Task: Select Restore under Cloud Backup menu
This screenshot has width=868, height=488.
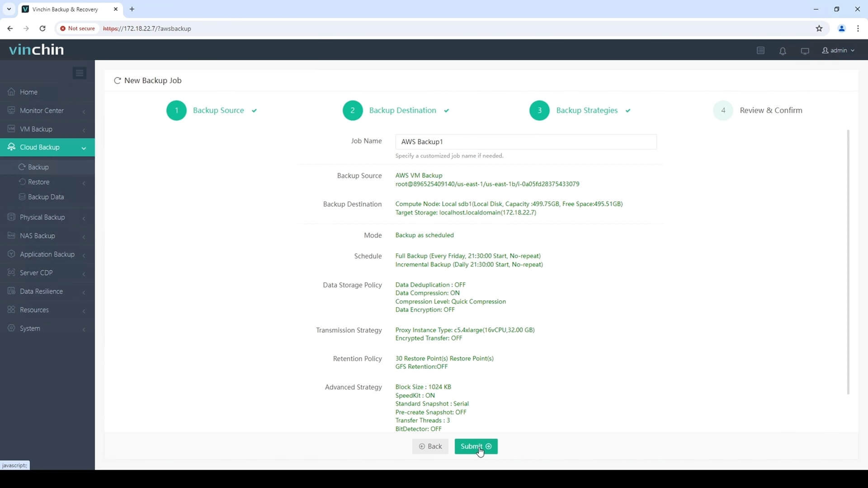Action: pyautogui.click(x=38, y=182)
